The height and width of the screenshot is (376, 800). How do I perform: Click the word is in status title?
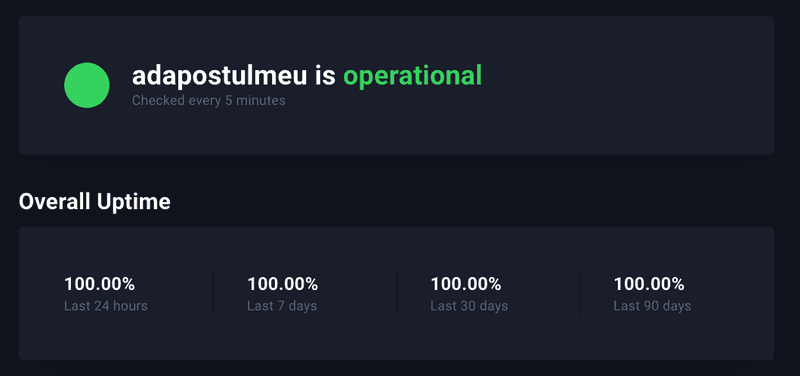[x=325, y=77]
